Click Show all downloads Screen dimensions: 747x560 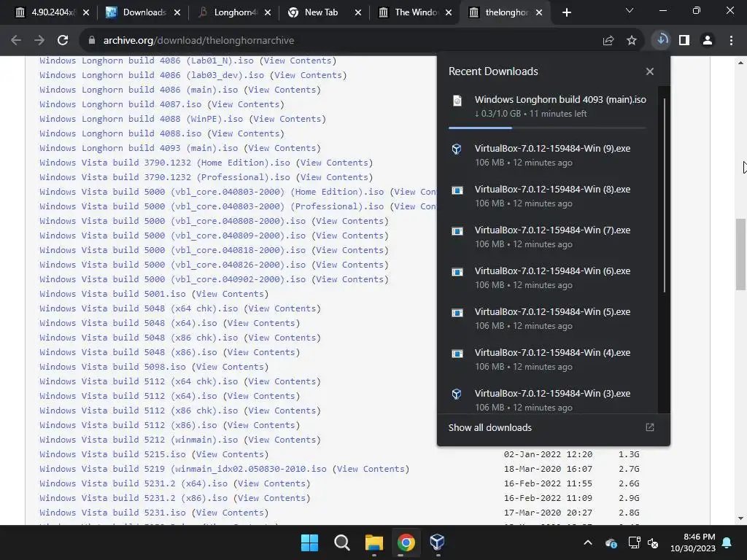tap(489, 427)
